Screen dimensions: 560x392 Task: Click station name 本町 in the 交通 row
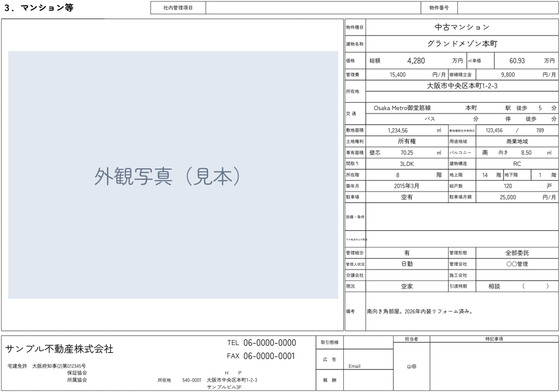click(471, 108)
